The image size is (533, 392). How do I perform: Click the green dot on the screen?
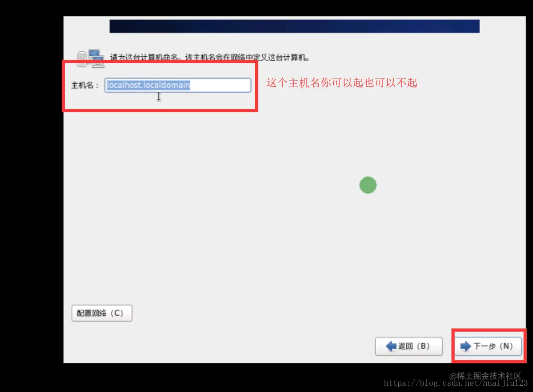[x=368, y=185]
